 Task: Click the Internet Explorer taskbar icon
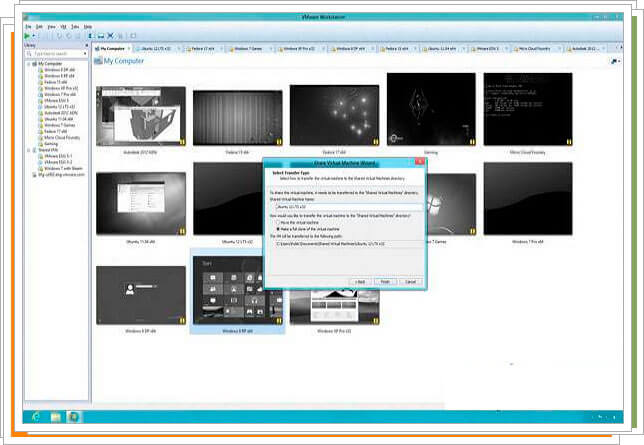click(37, 415)
